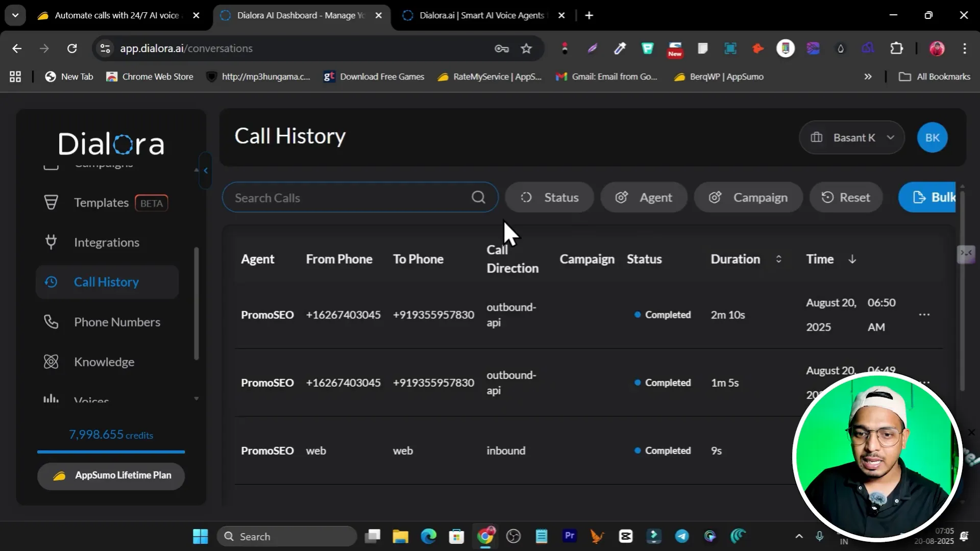Click into the Search Calls field
The height and width of the screenshot is (551, 980).
click(347, 197)
